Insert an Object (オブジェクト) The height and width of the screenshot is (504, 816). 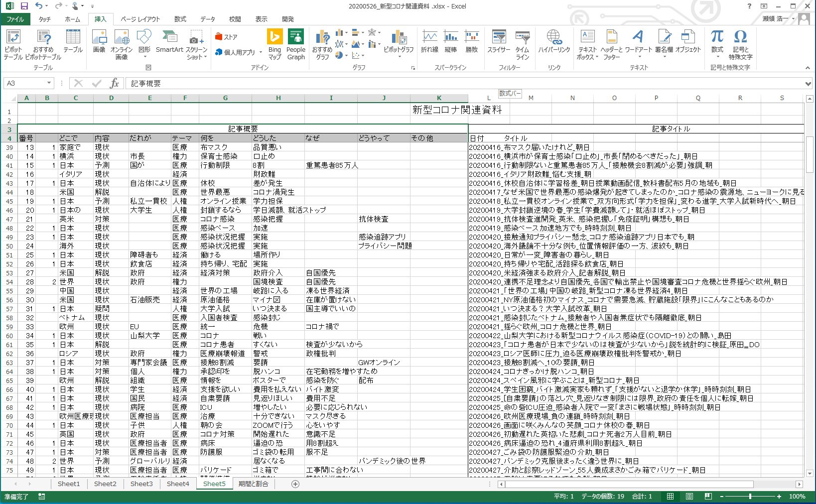688,41
